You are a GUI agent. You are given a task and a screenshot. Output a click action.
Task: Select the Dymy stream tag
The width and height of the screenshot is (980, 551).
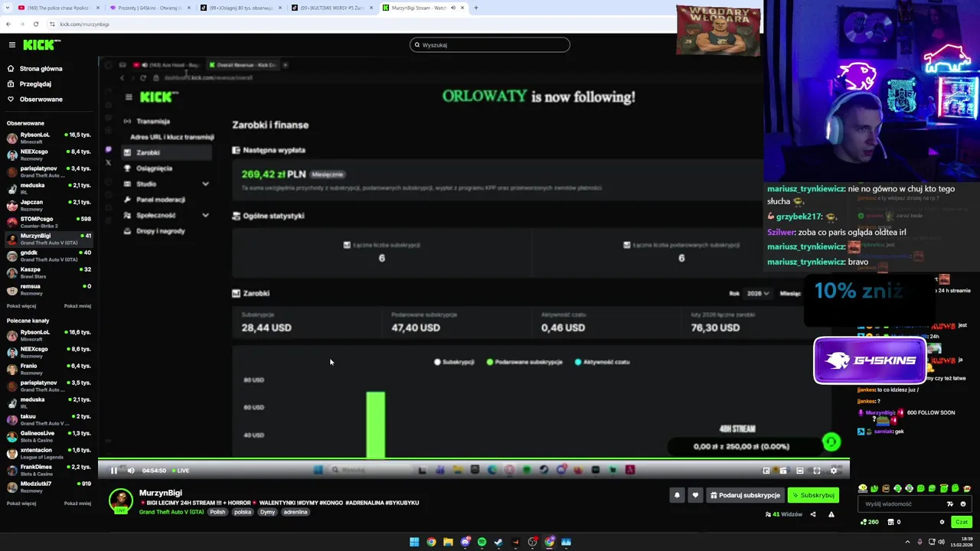(267, 512)
